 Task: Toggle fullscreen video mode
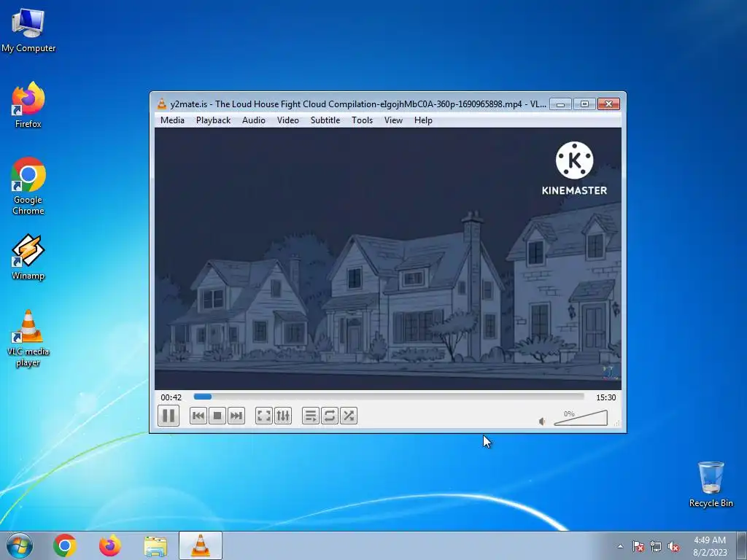click(x=264, y=416)
